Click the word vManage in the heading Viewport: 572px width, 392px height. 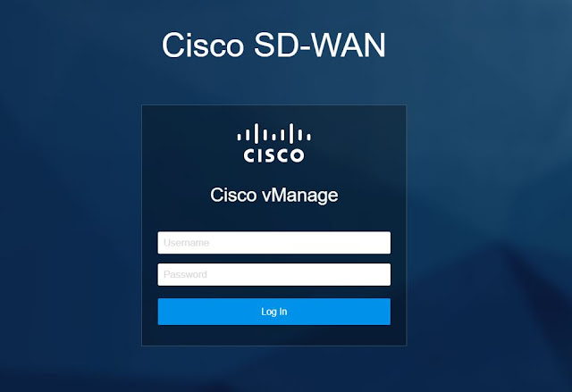click(x=300, y=196)
